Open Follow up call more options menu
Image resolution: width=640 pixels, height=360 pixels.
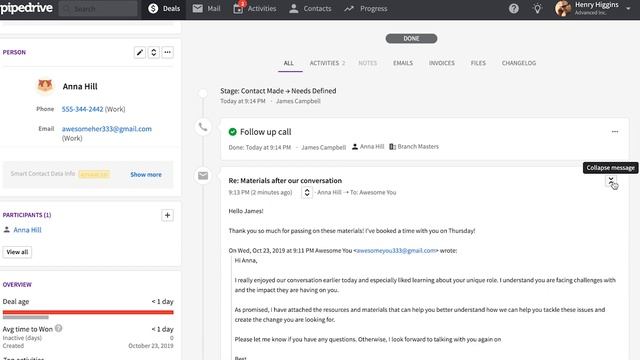615,131
